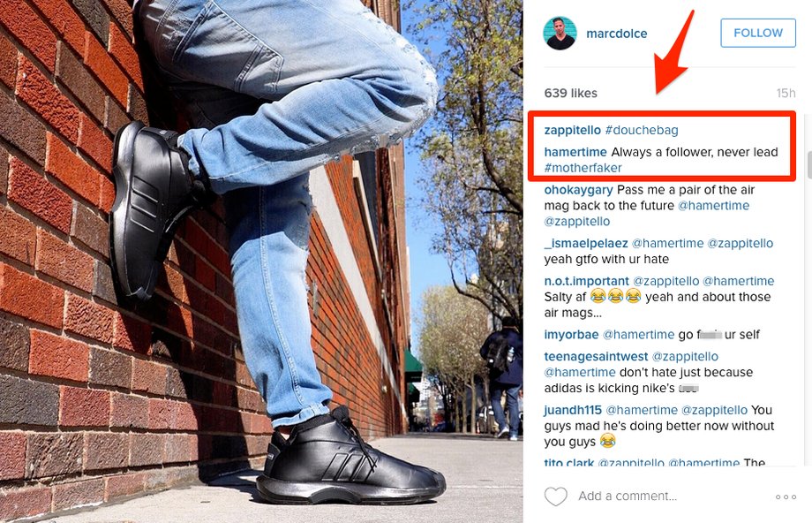Open ohokaygary's profile
Image resolution: width=812 pixels, height=523 pixels.
578,190
